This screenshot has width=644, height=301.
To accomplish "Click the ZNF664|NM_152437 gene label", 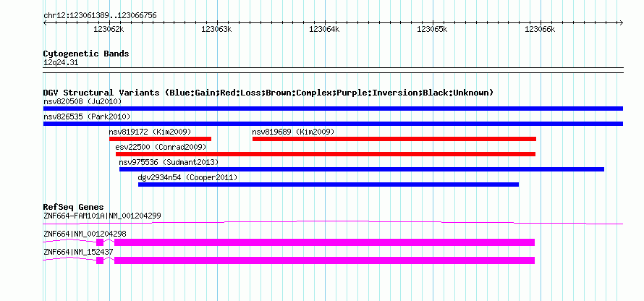I will coord(78,252).
